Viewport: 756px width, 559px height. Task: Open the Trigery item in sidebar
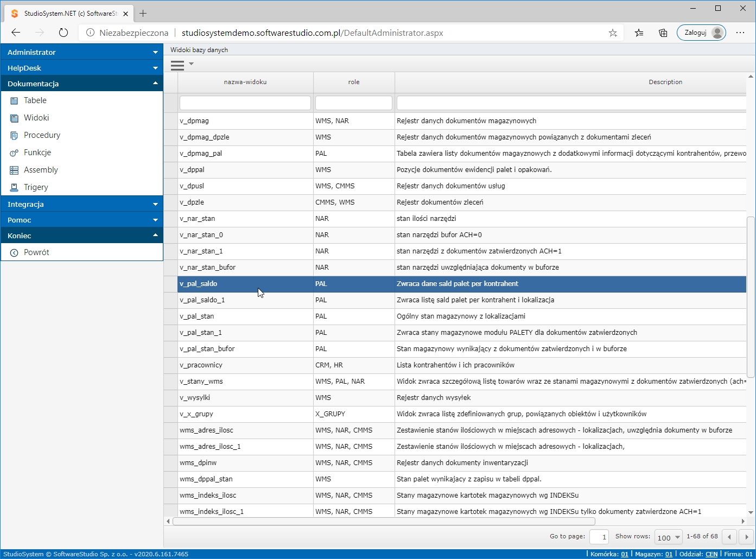[x=36, y=187]
